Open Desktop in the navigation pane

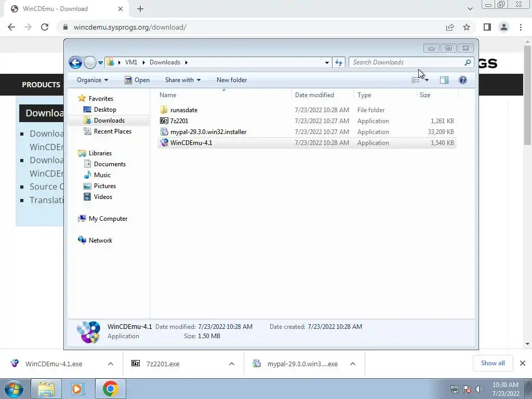(105, 110)
